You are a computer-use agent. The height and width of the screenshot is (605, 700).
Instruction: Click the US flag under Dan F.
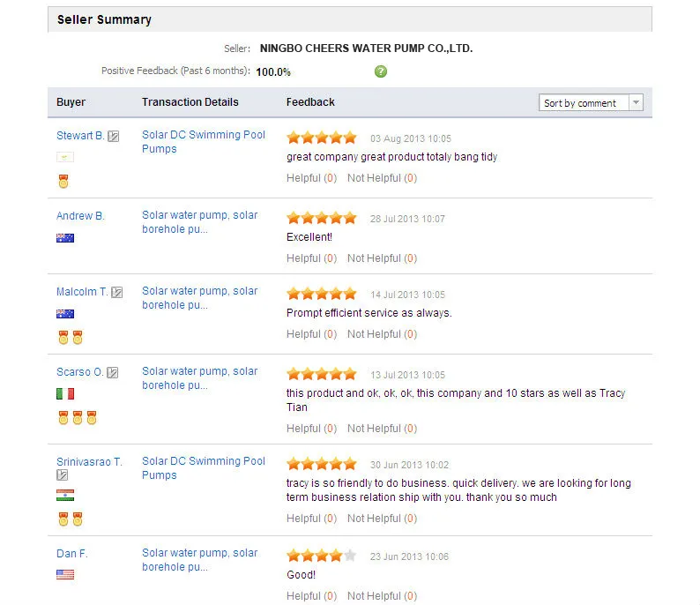pos(65,574)
